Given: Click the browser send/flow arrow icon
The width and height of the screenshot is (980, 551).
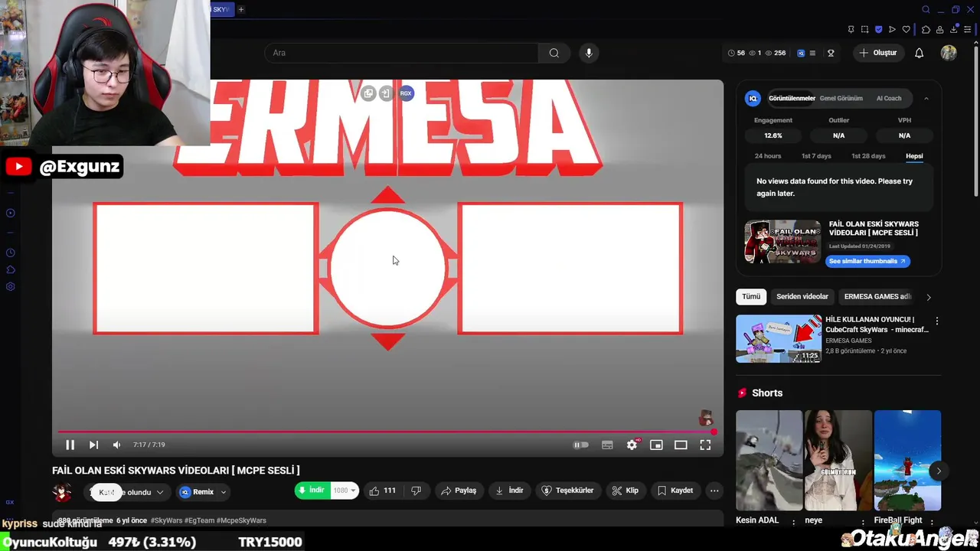Looking at the screenshot, I should pyautogui.click(x=892, y=29).
